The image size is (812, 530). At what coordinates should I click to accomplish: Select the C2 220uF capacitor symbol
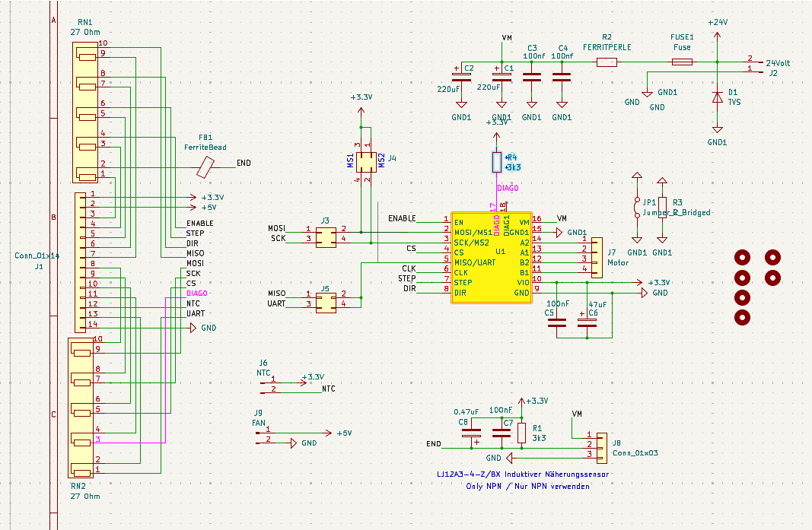point(461,77)
